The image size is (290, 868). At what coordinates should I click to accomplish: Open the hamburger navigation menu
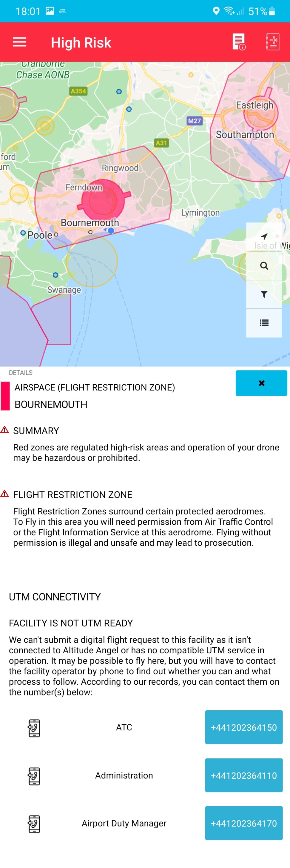point(19,42)
